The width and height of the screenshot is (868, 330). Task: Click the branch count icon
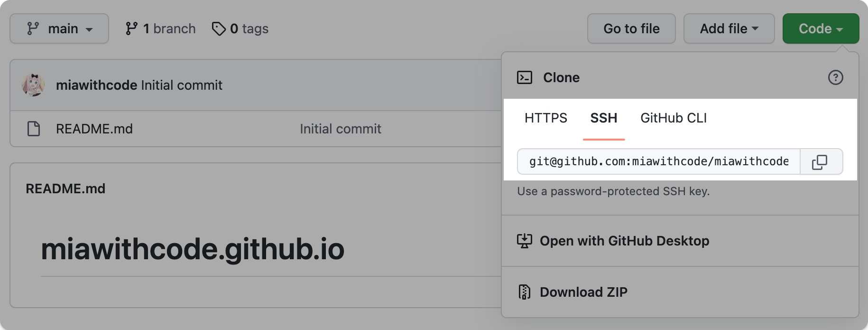(x=131, y=28)
